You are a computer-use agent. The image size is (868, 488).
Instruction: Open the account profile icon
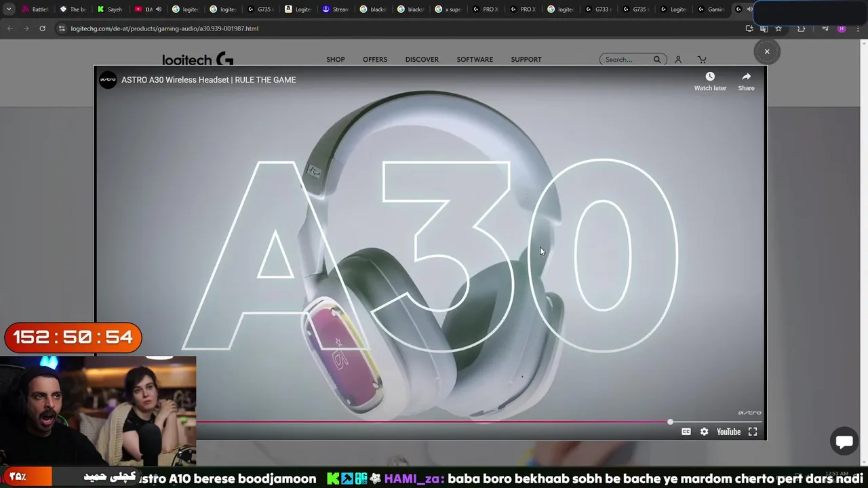[x=678, y=60]
